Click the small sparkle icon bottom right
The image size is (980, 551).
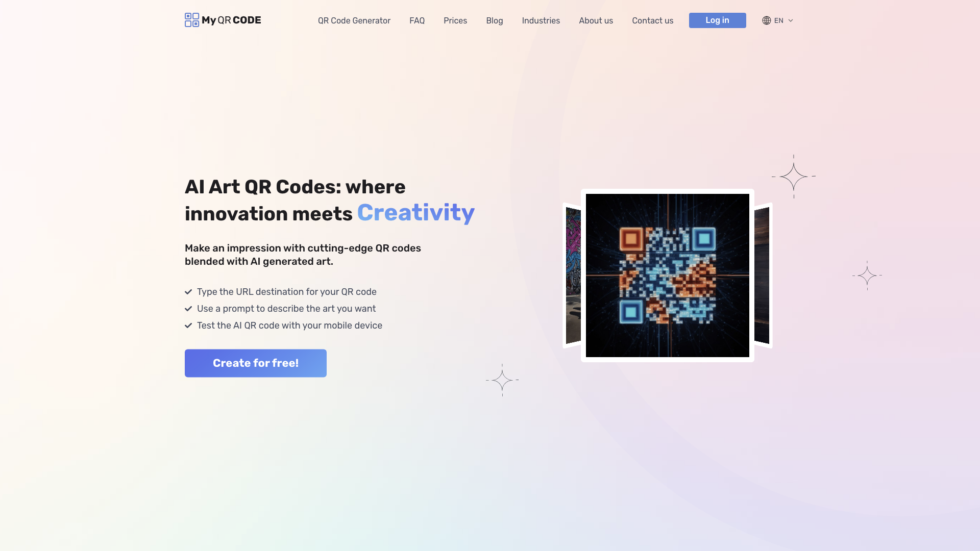click(868, 275)
